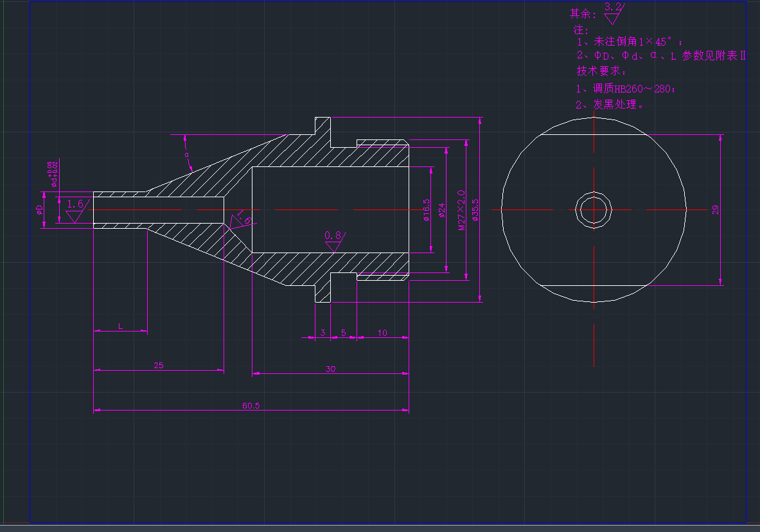This screenshot has height=532, width=760.
Task: Pick the 3.2 roughness symbol beside 其余
Action: pyautogui.click(x=615, y=13)
